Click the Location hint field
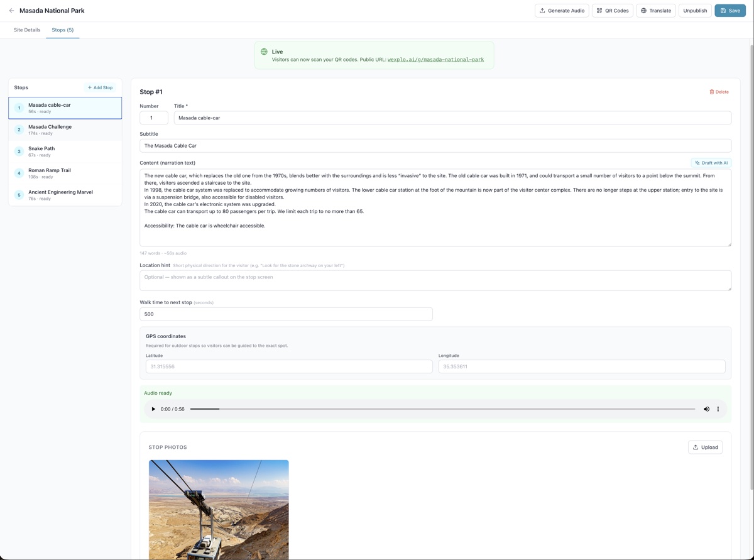The width and height of the screenshot is (754, 560). (x=435, y=280)
